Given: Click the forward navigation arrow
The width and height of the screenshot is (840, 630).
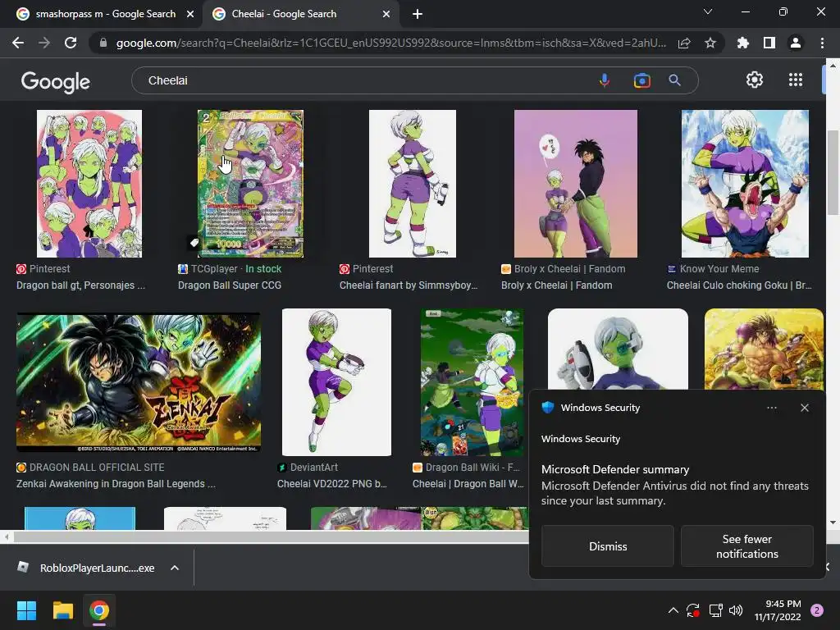Looking at the screenshot, I should click(x=44, y=43).
